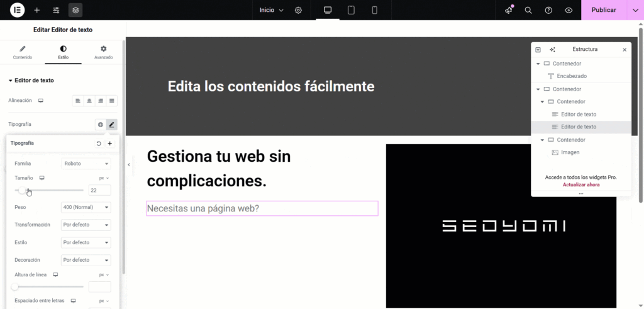644x309 pixels.
Task: Click the What's New megaphone icon
Action: click(x=509, y=10)
